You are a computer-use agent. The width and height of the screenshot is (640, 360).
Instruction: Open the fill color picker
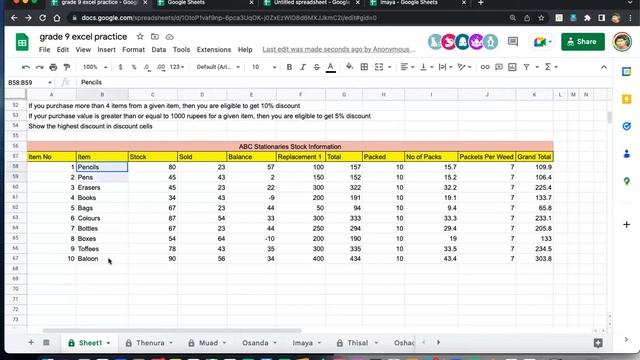click(x=349, y=67)
